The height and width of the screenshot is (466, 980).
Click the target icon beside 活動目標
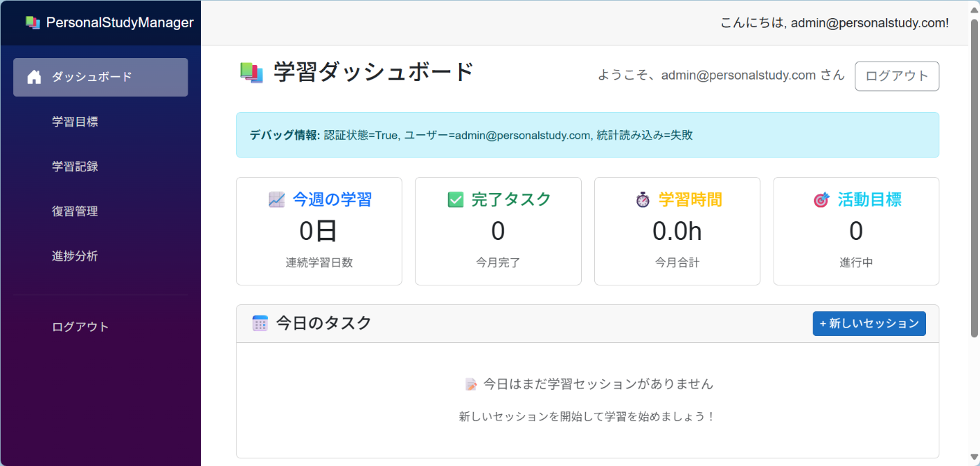tap(821, 200)
